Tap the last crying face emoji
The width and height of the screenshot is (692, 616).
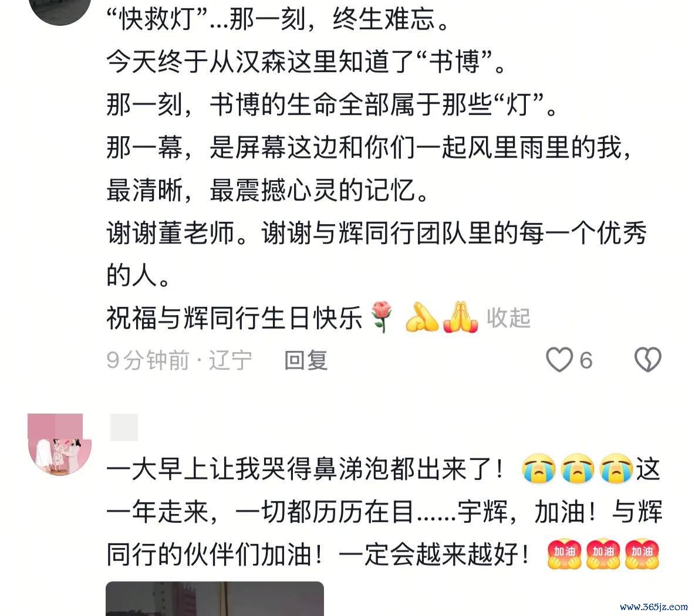616,468
